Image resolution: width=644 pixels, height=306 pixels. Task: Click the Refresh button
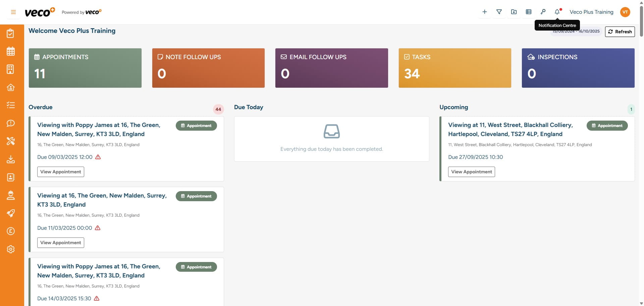coord(620,32)
